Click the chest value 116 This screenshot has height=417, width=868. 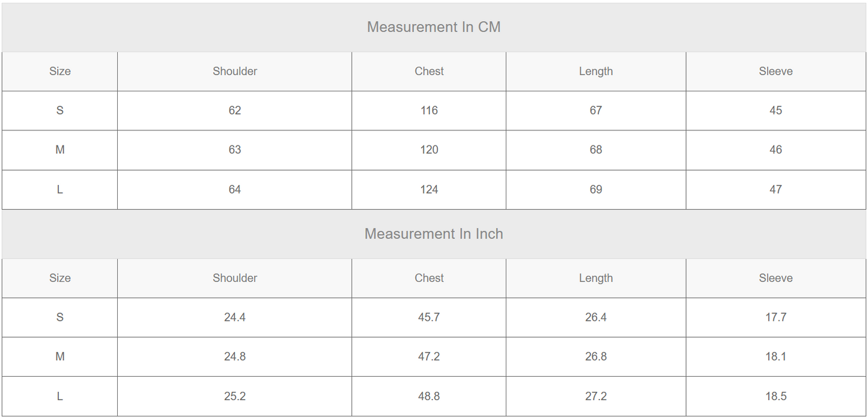click(429, 111)
